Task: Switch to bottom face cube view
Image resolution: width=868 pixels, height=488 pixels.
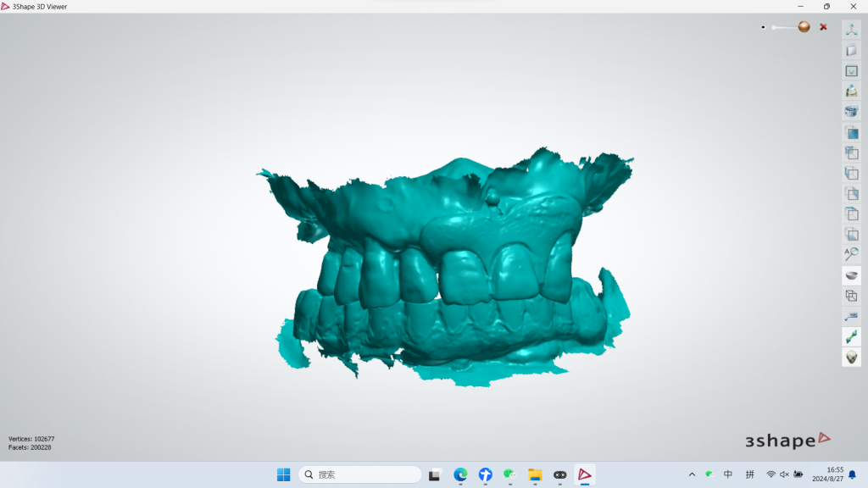Action: [x=851, y=234]
